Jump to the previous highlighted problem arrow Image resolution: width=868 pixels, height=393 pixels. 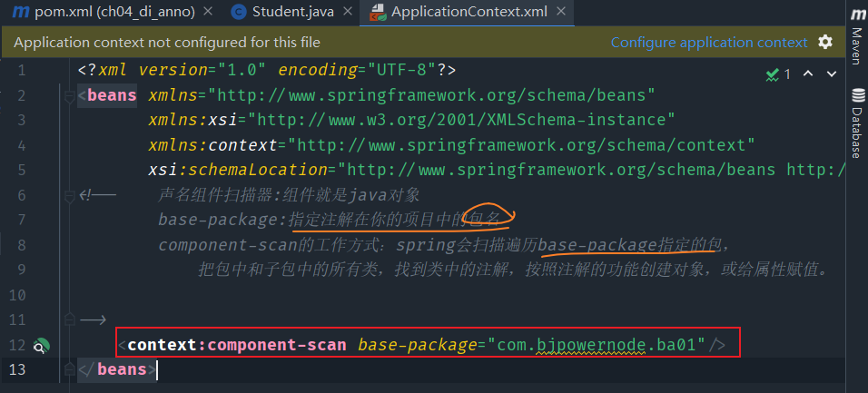(808, 74)
